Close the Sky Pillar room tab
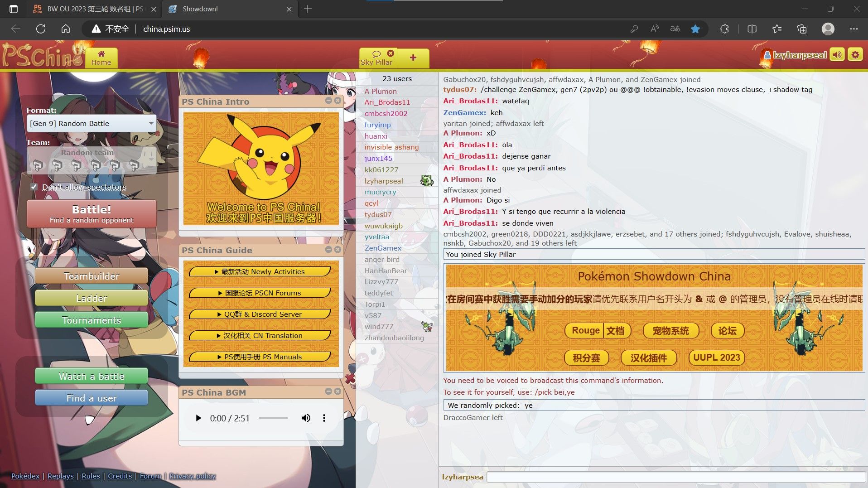Image resolution: width=868 pixels, height=488 pixels. click(391, 53)
